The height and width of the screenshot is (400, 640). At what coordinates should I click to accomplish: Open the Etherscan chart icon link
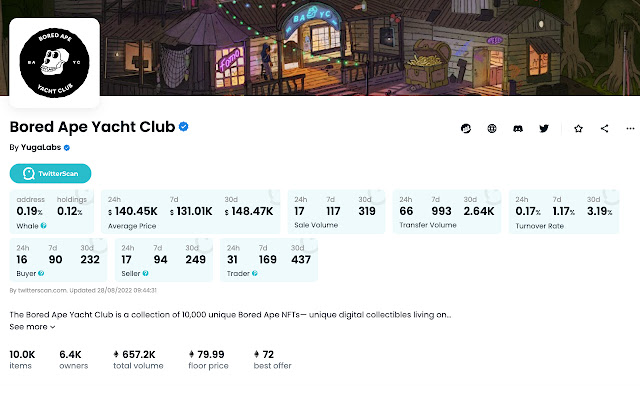click(466, 128)
